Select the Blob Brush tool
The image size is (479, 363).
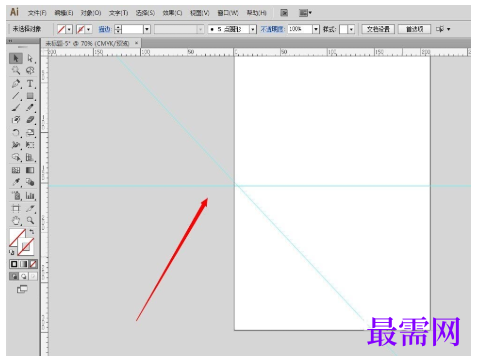point(16,120)
